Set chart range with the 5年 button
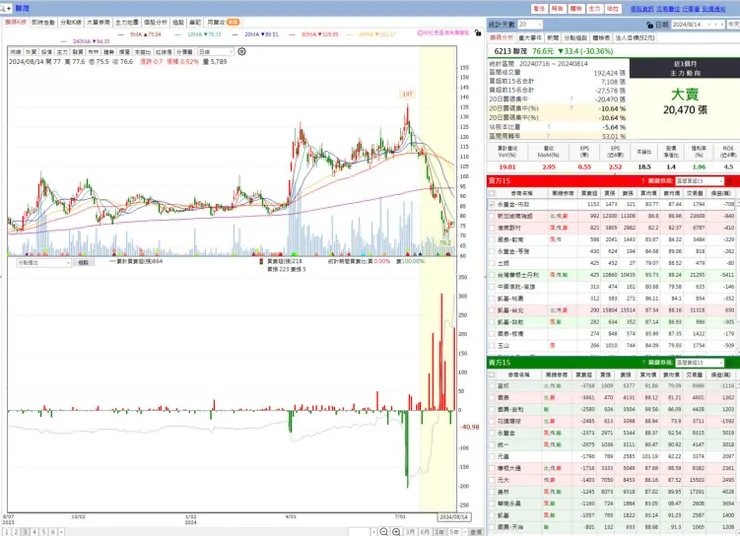This screenshot has height=536, width=740. [x=454, y=532]
